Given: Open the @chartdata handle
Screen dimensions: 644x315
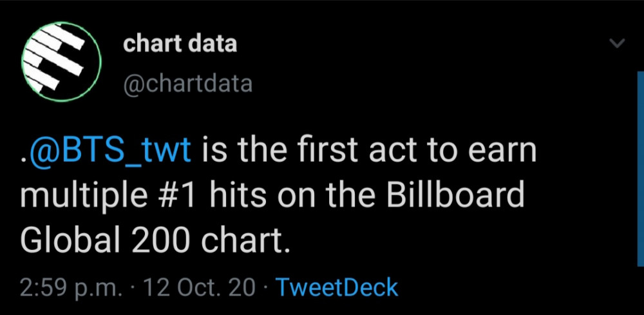Looking at the screenshot, I should point(187,84).
